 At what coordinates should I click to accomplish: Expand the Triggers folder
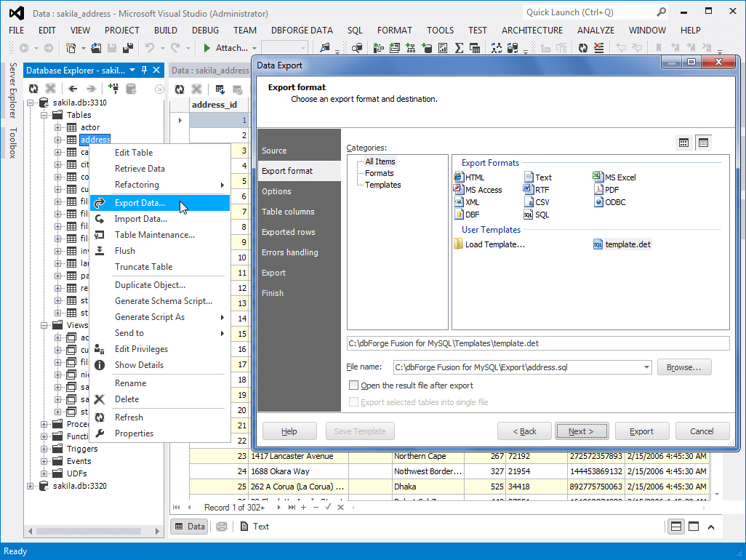coord(44,449)
